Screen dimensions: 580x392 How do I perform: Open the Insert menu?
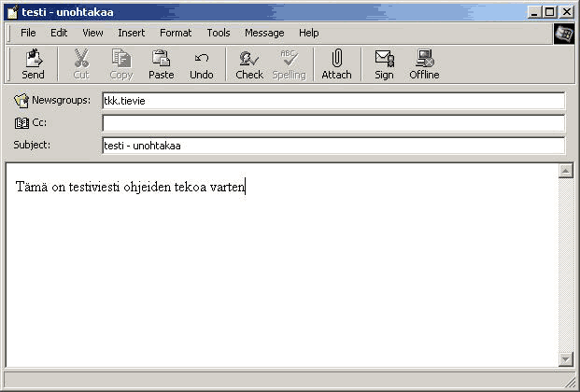[x=132, y=33]
